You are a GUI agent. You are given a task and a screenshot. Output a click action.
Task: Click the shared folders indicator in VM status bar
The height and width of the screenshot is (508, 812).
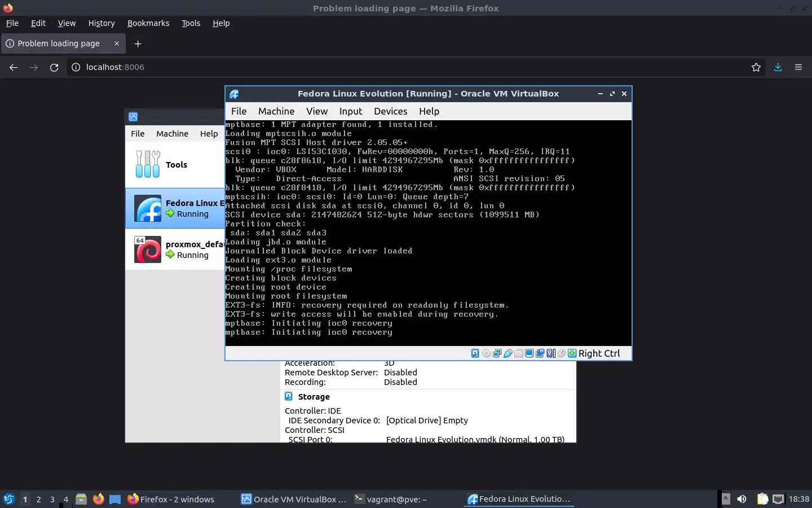(518, 353)
